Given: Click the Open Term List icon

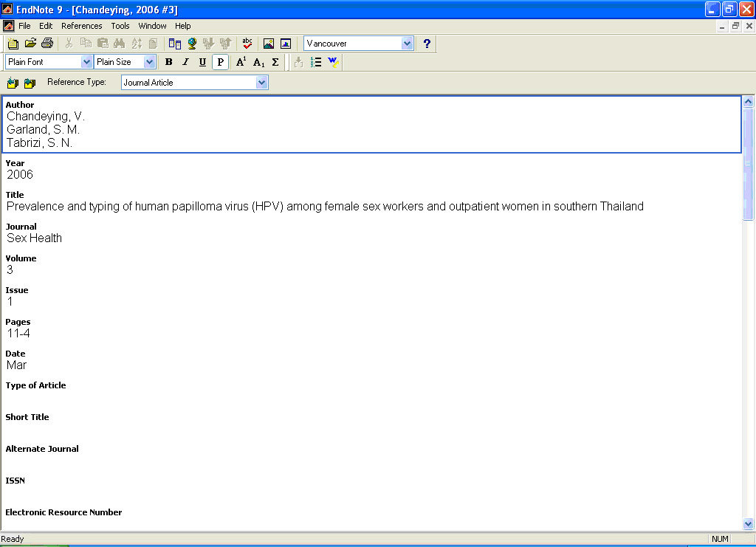Looking at the screenshot, I should (175, 44).
